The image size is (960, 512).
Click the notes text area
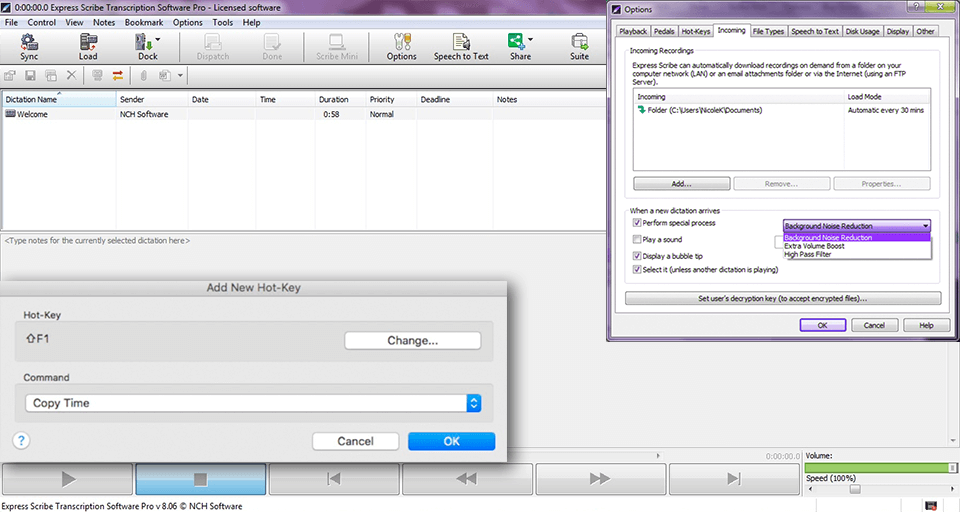tap(304, 257)
